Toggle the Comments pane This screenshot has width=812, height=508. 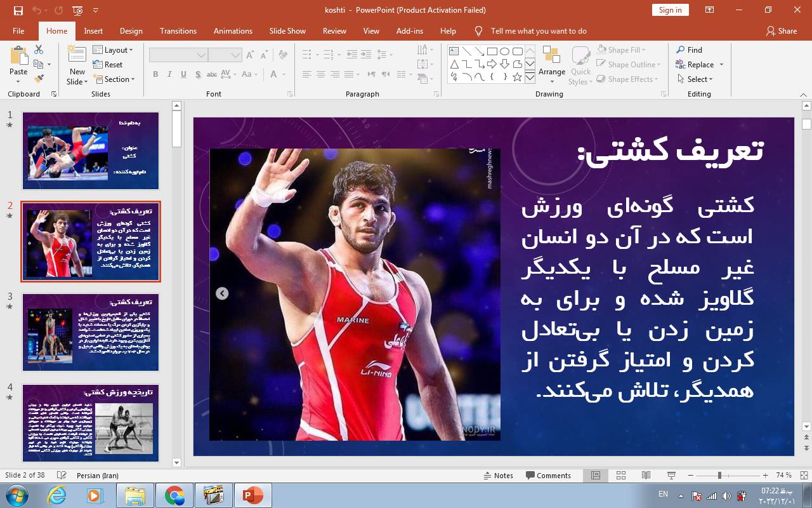[x=548, y=476]
